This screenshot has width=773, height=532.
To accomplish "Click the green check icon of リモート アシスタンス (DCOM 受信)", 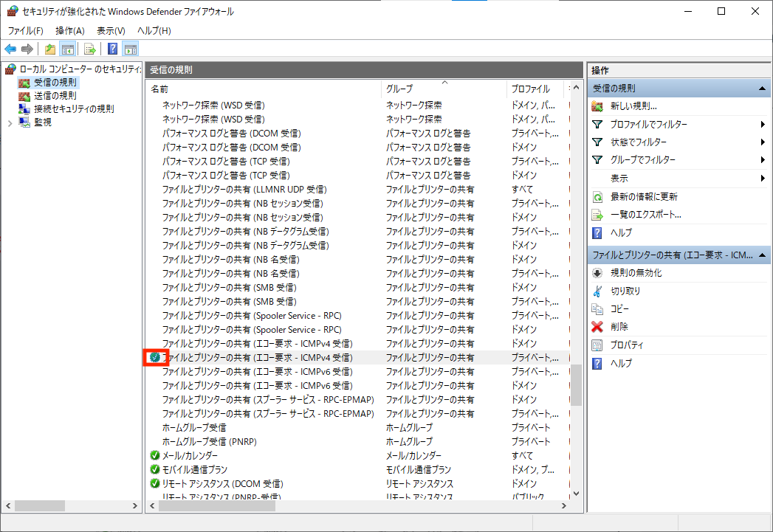I will tap(155, 483).
